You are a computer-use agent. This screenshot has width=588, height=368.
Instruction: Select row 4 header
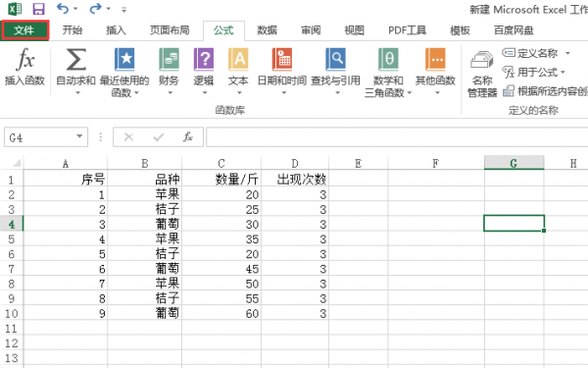11,224
